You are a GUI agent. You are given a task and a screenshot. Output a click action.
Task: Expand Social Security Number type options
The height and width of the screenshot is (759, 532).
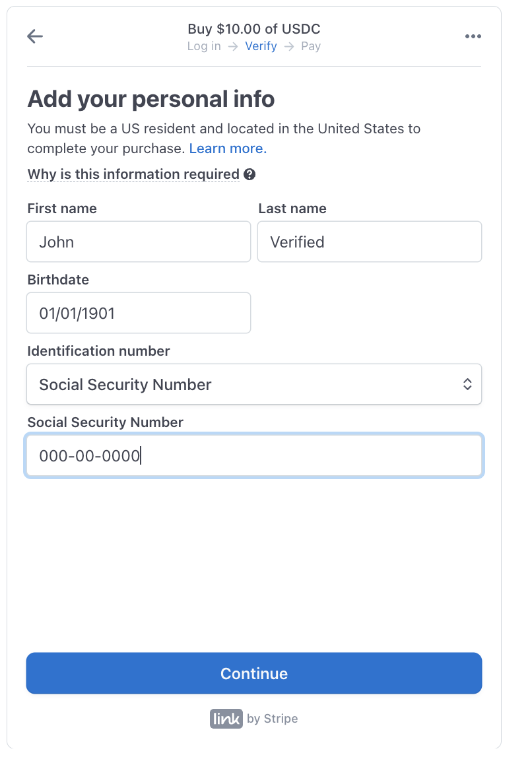point(254,384)
